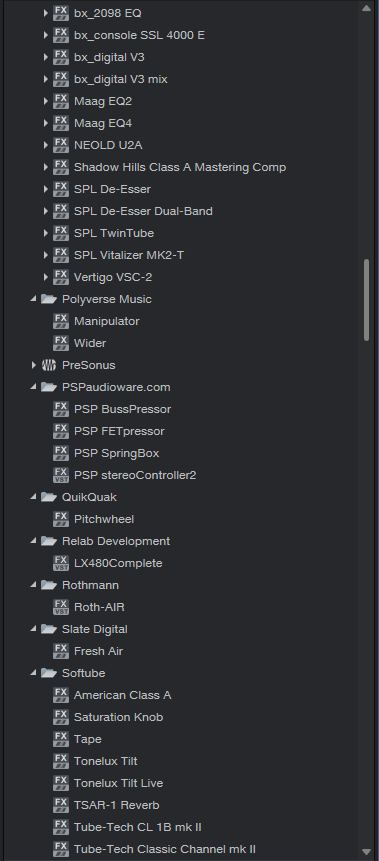The image size is (379, 861).
Task: Expand the bx_digital V3 mix entry
Action: (46, 79)
